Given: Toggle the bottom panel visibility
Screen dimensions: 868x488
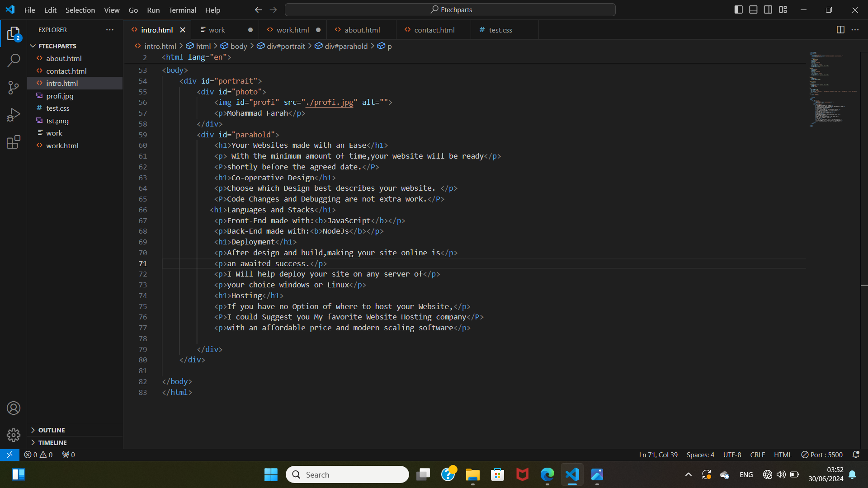Looking at the screenshot, I should point(753,9).
